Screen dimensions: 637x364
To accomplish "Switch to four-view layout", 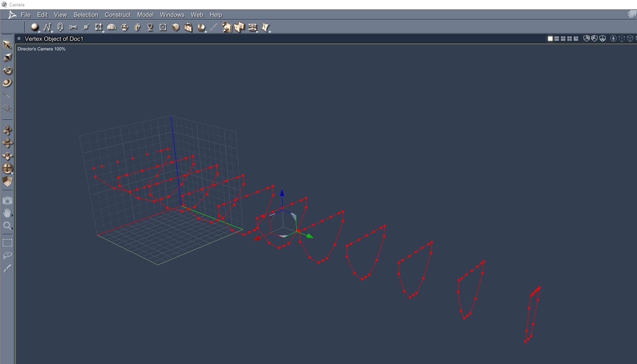I will pyautogui.click(x=569, y=39).
